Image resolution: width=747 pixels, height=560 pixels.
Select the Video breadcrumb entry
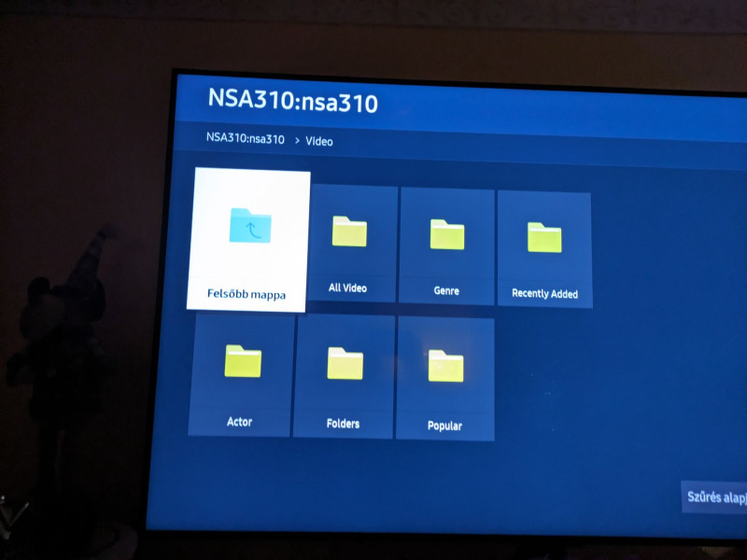319,142
